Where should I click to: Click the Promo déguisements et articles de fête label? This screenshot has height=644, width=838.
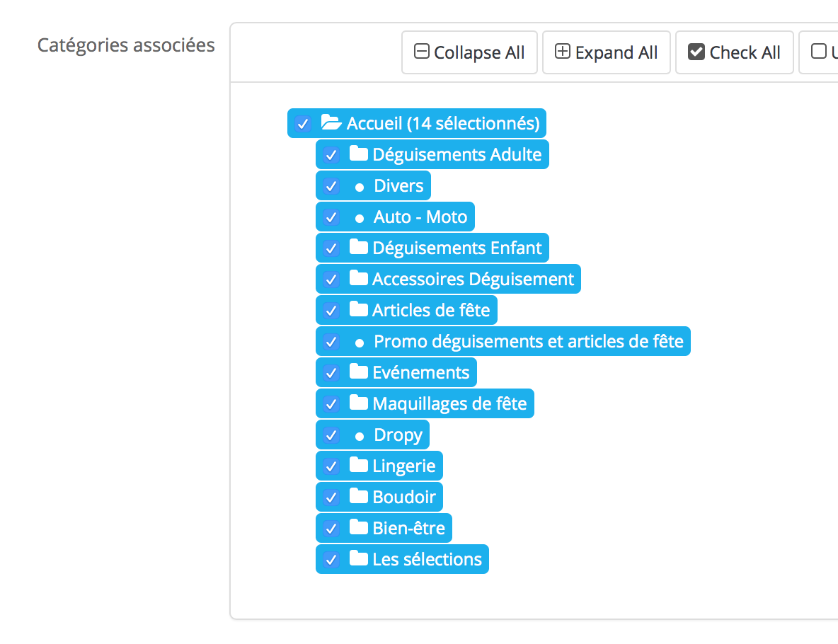528,341
